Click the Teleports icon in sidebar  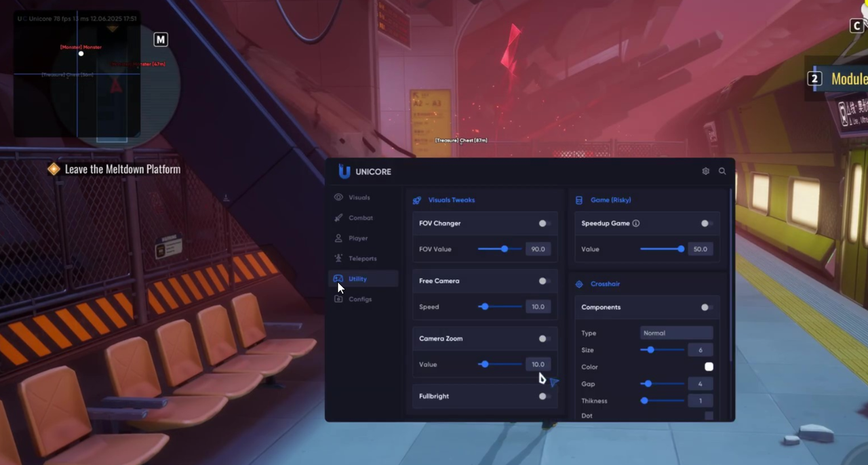point(338,258)
